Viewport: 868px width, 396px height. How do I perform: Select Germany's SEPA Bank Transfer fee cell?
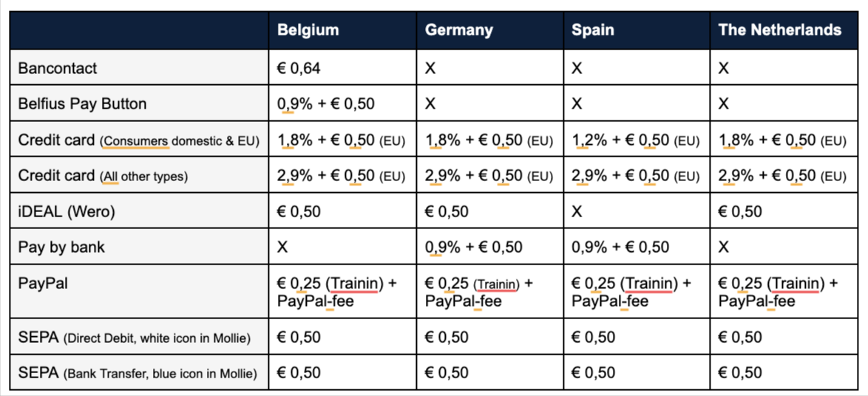coord(447,373)
